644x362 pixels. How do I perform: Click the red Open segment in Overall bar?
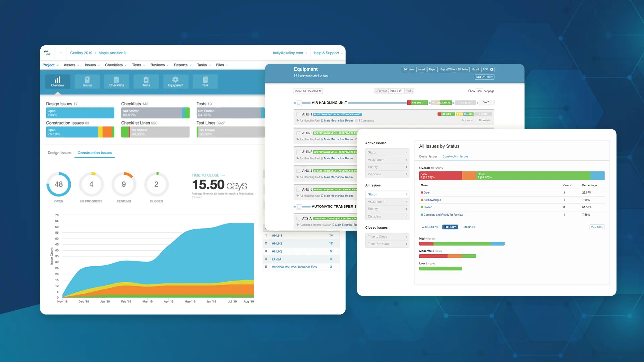(x=440, y=176)
